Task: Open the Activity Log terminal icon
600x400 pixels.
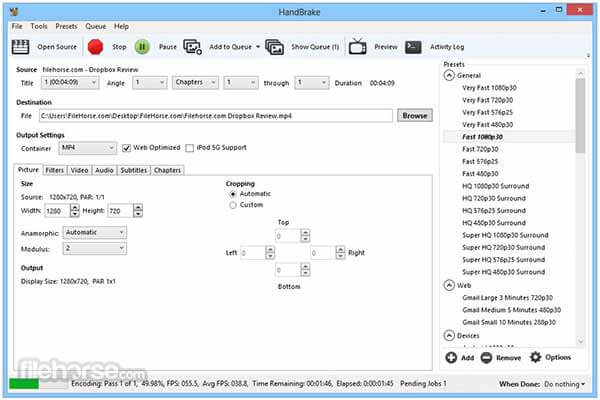Action: click(x=413, y=47)
